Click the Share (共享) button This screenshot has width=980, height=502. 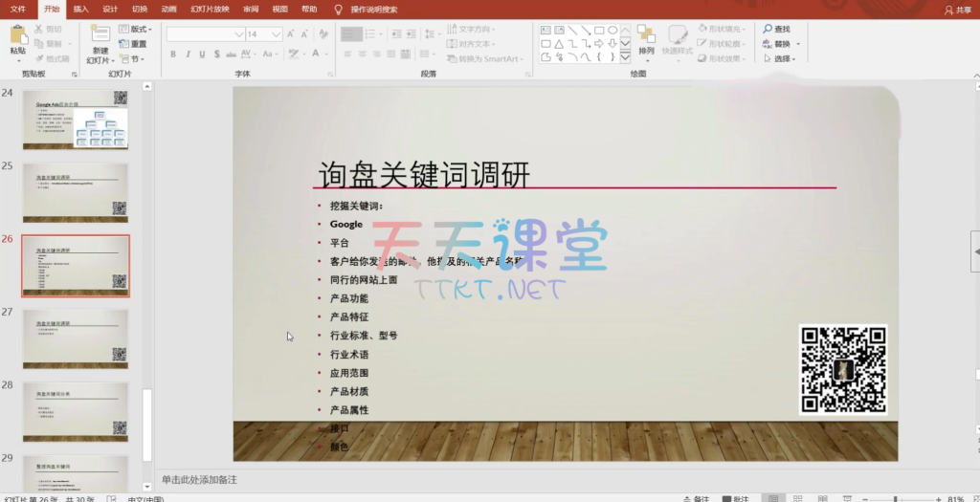click(x=957, y=10)
